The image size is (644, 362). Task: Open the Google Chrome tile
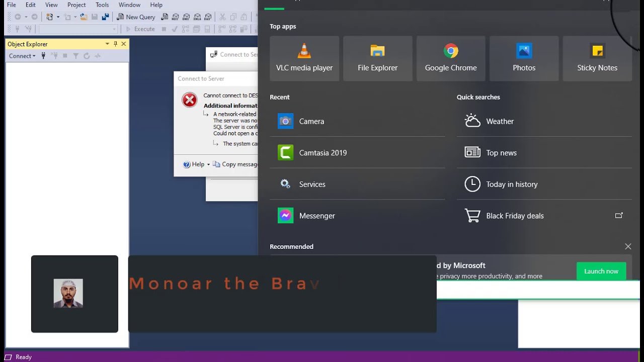pyautogui.click(x=451, y=58)
